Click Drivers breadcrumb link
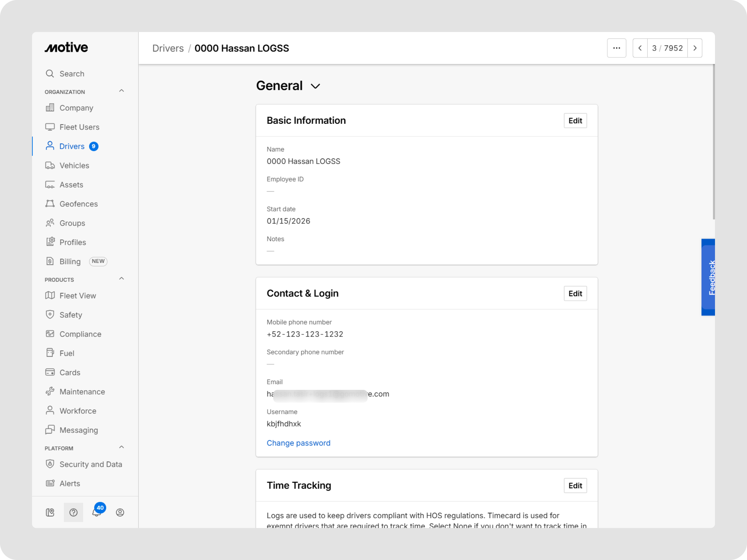This screenshot has height=560, width=747. (168, 48)
